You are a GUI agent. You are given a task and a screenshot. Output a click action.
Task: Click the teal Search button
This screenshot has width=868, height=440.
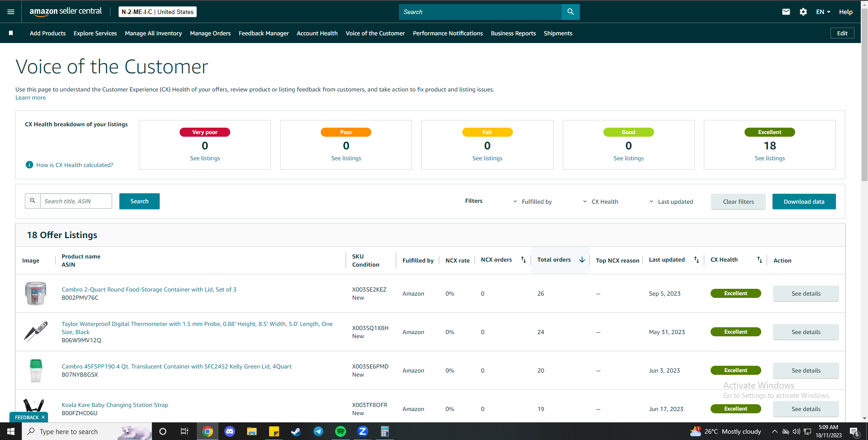coord(139,201)
